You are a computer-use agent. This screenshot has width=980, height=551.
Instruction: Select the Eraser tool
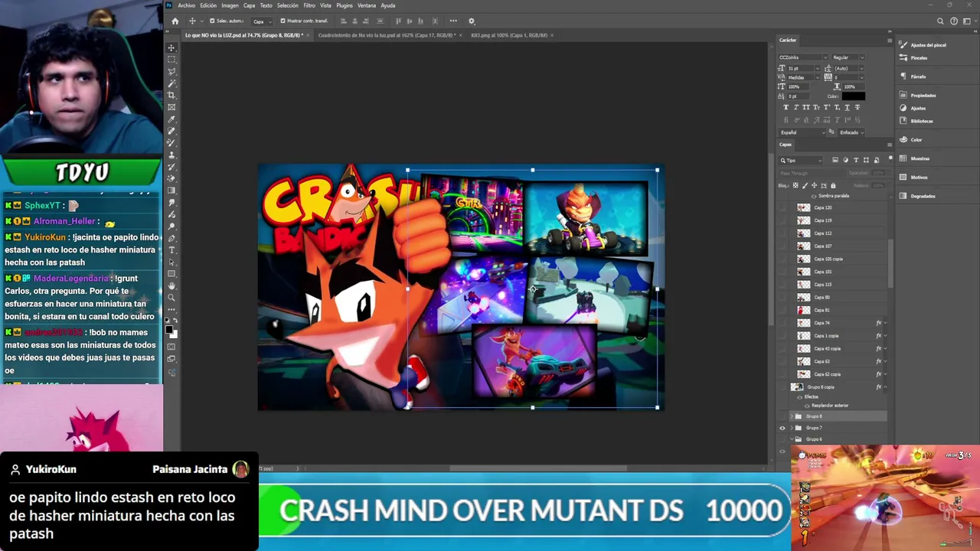(x=171, y=178)
